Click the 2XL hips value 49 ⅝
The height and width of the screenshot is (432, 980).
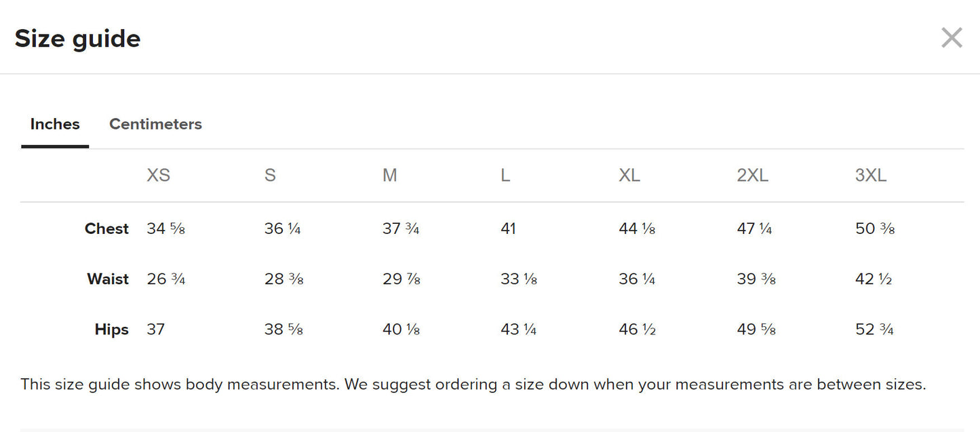point(756,330)
